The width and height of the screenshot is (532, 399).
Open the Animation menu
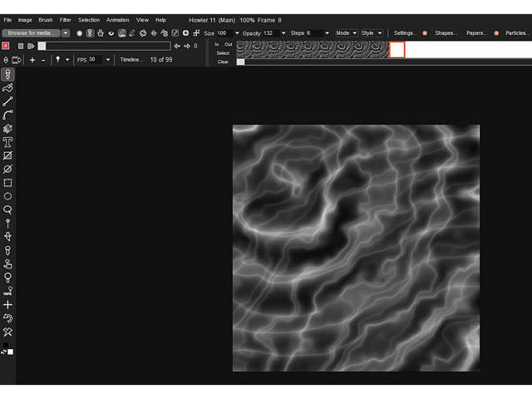[117, 19]
